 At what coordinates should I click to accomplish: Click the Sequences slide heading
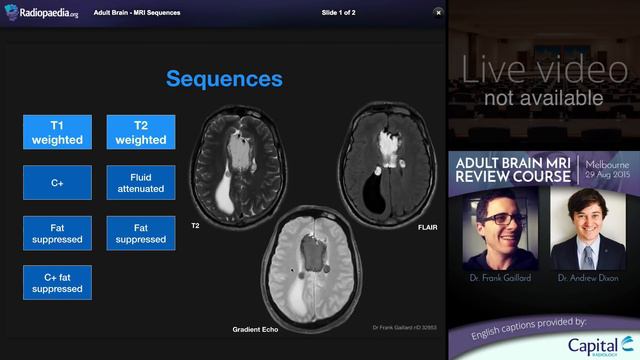(224, 79)
